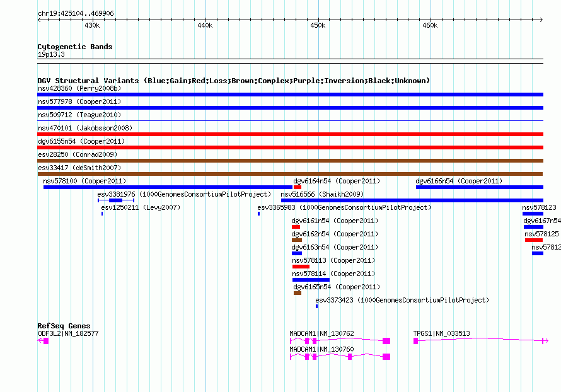
Task: Click the small red bar under dgv6164n54
Action: 298,187
